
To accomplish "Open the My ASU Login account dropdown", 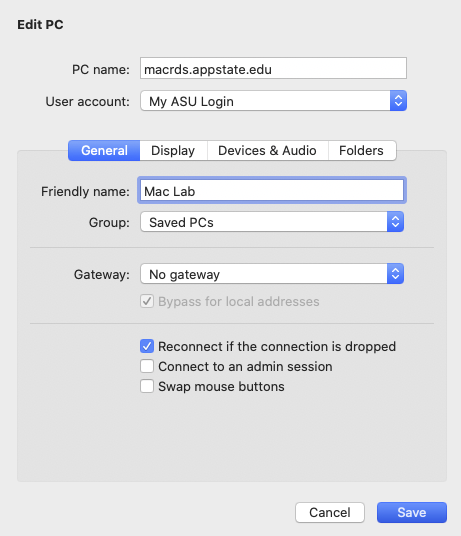I will [273, 101].
